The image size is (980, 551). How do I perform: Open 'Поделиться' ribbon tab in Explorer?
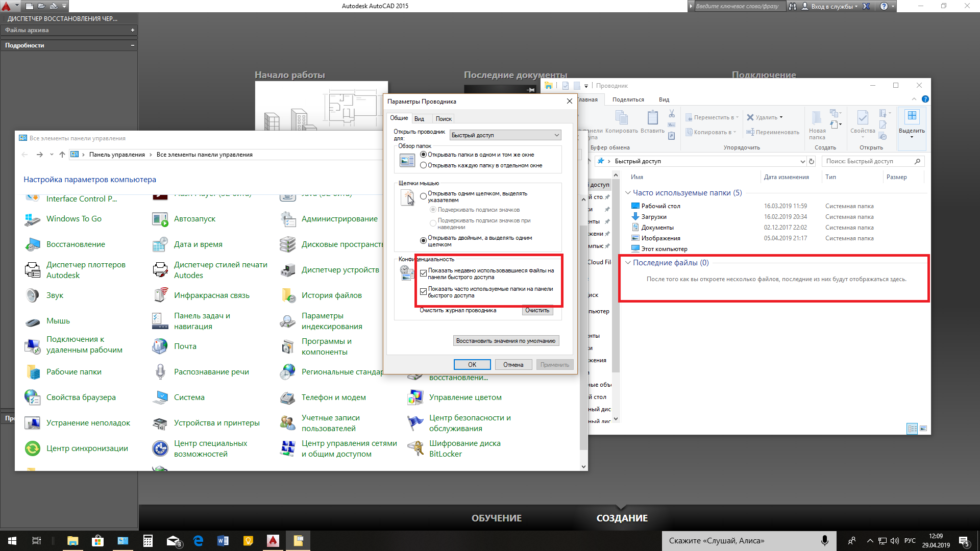[x=628, y=99]
